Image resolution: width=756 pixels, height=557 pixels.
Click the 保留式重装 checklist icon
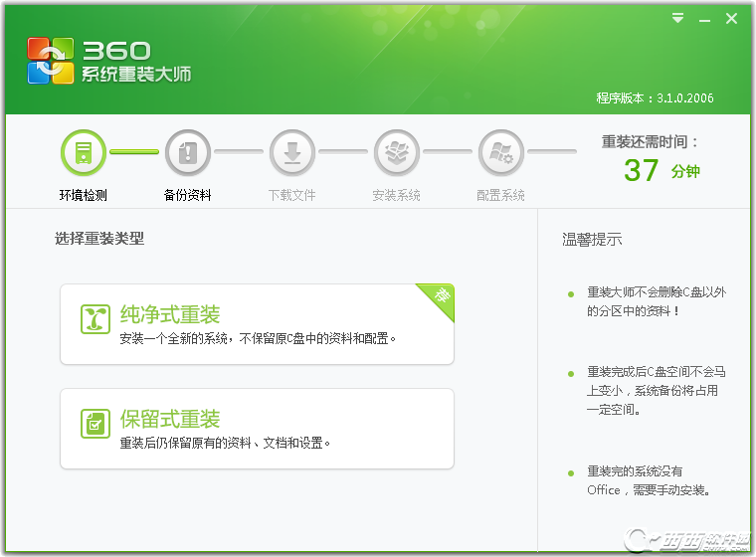click(95, 423)
